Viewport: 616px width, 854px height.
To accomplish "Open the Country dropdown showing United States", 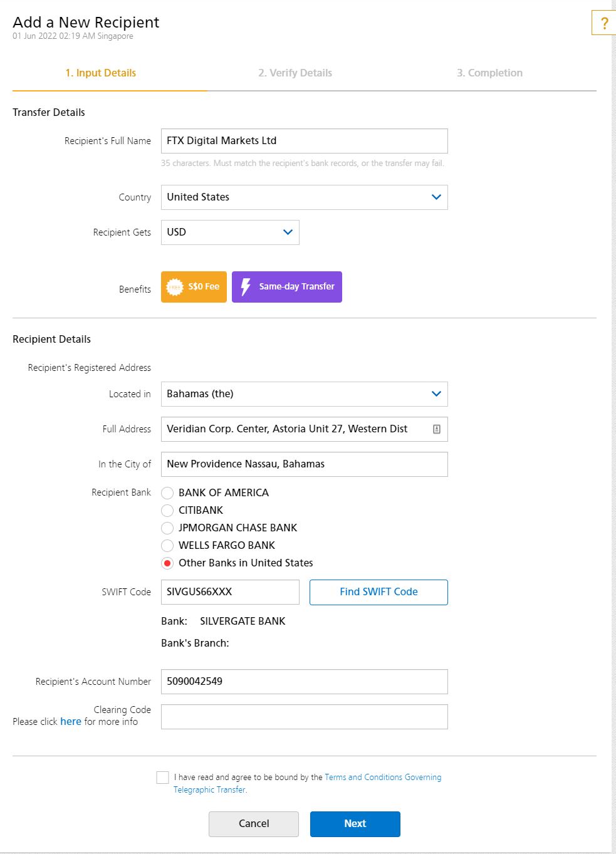I will (305, 197).
